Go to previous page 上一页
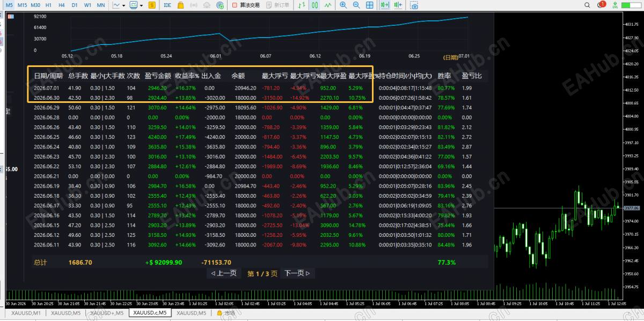644x321 pixels. (224, 273)
